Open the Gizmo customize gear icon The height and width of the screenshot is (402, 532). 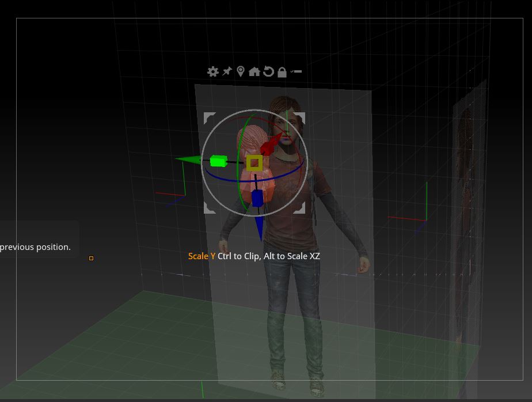[x=212, y=71]
